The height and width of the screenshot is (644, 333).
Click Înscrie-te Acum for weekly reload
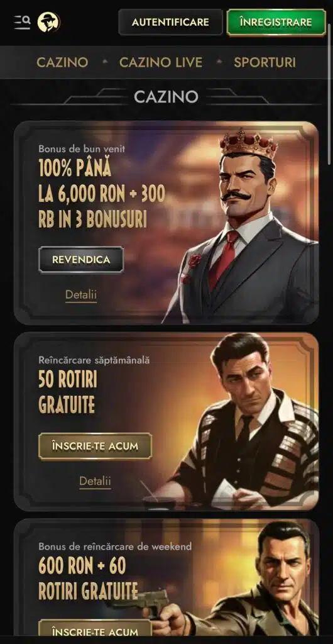click(x=95, y=446)
